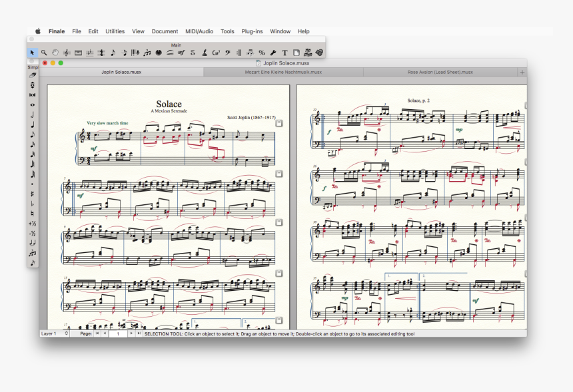Screen dimensions: 573x392
Task: Select the sharp accidental in Simple Entry palette
Action: (x=33, y=194)
